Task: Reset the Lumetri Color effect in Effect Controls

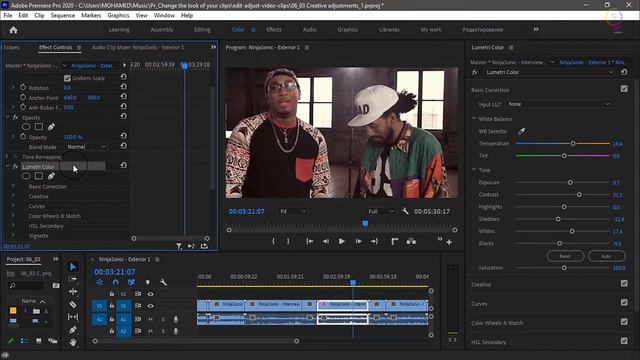Action: (123, 166)
